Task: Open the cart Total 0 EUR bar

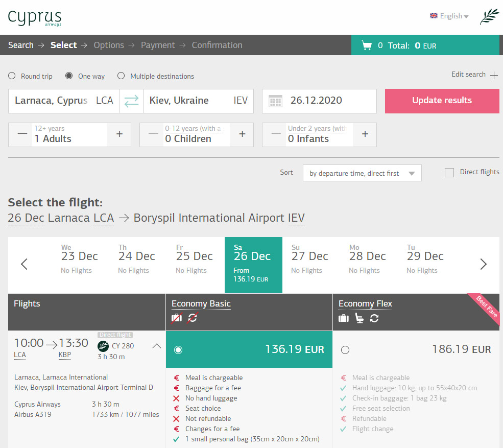Action: (x=425, y=45)
